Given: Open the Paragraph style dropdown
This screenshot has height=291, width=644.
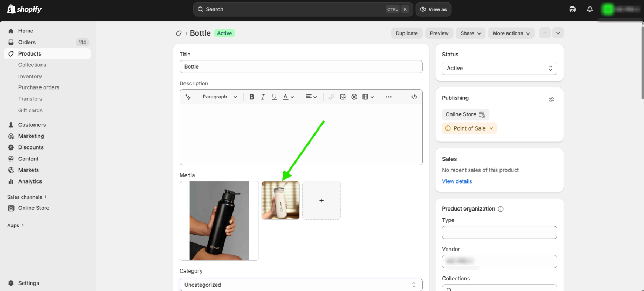Looking at the screenshot, I should tap(220, 97).
